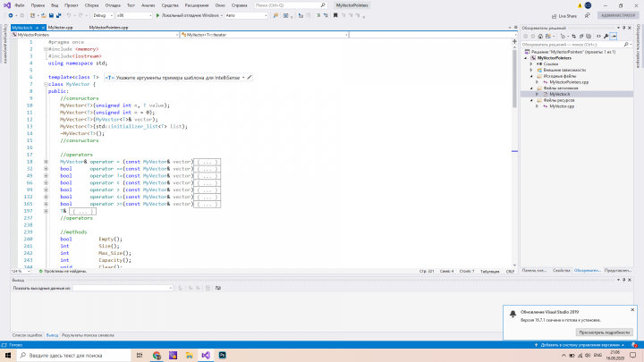Dismiss the Visual Studio update notification
This screenshot has height=362, width=644.
[632, 310]
